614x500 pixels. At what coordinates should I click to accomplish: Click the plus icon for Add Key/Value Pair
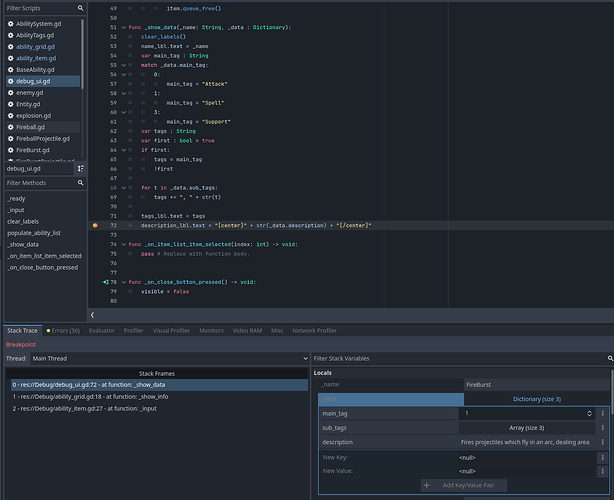click(x=426, y=486)
